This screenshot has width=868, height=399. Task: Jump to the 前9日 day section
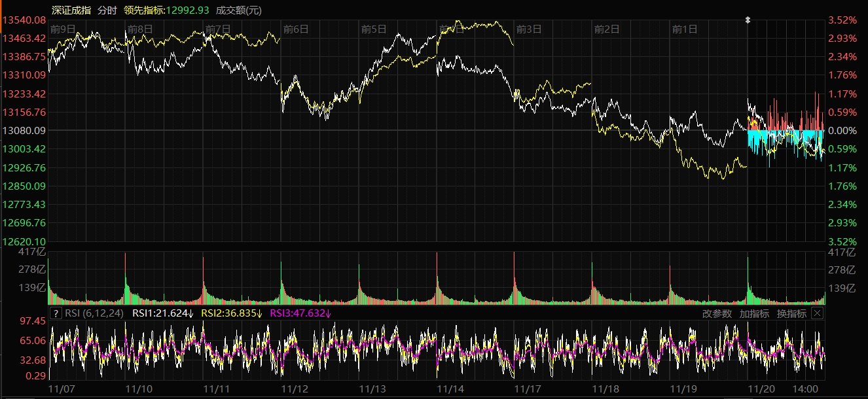click(x=63, y=29)
